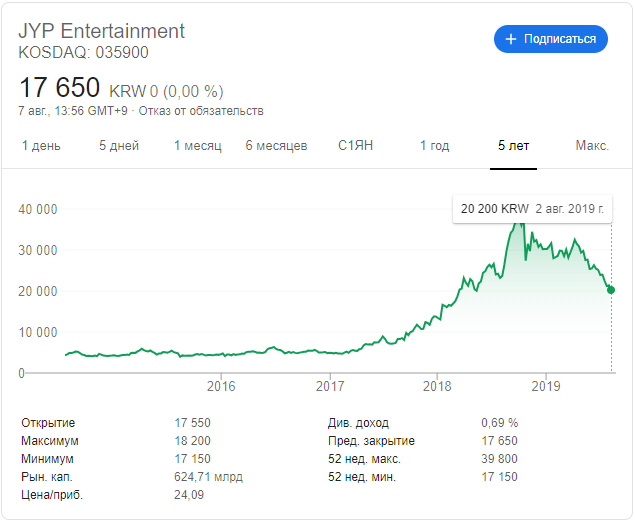The image size is (635, 523).
Task: Select the 1 день time range tab
Action: [x=41, y=146]
